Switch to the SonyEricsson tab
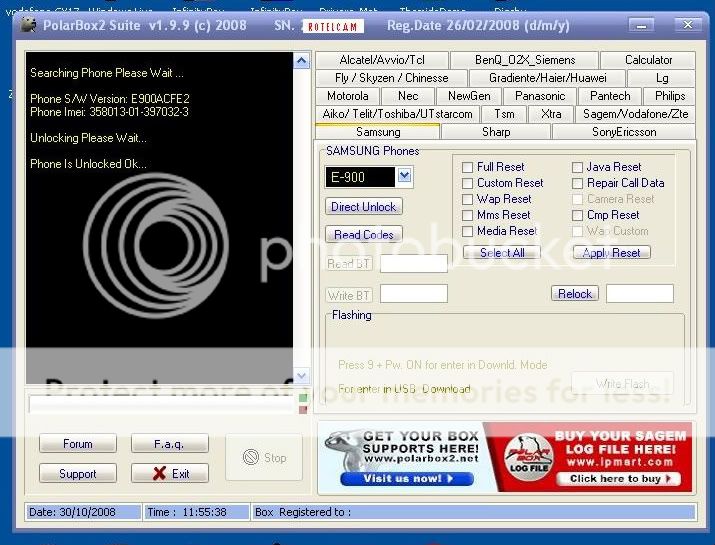 click(x=623, y=132)
